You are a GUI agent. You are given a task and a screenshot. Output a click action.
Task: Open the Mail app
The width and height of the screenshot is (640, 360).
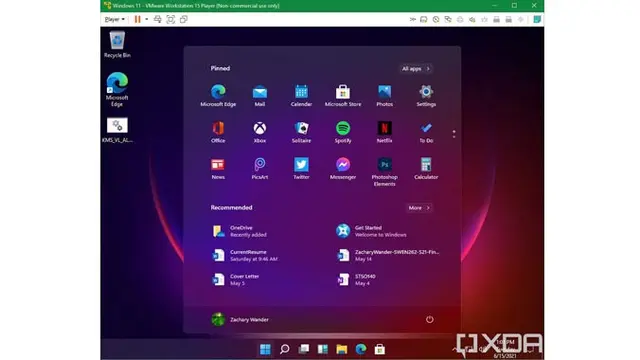coord(260,96)
